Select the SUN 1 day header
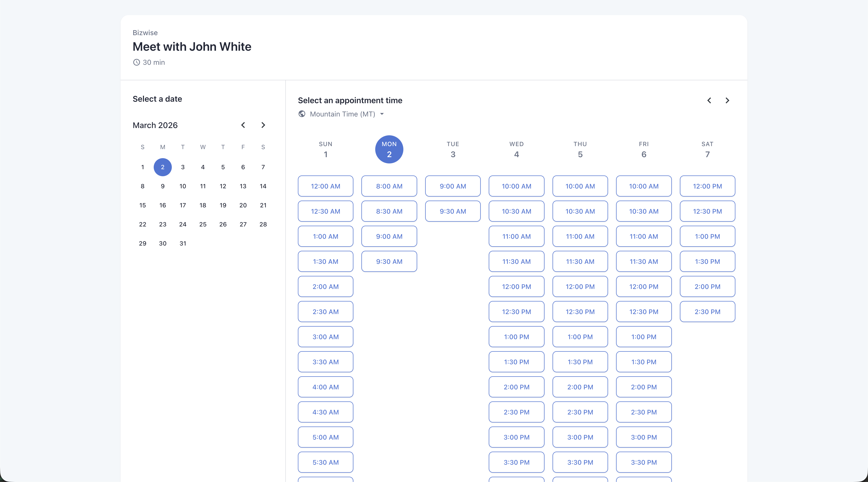The image size is (868, 482). (325, 150)
